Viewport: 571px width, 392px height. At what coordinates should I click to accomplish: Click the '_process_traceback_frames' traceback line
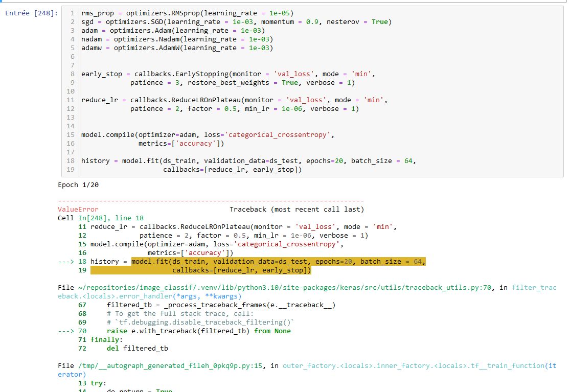click(x=221, y=305)
